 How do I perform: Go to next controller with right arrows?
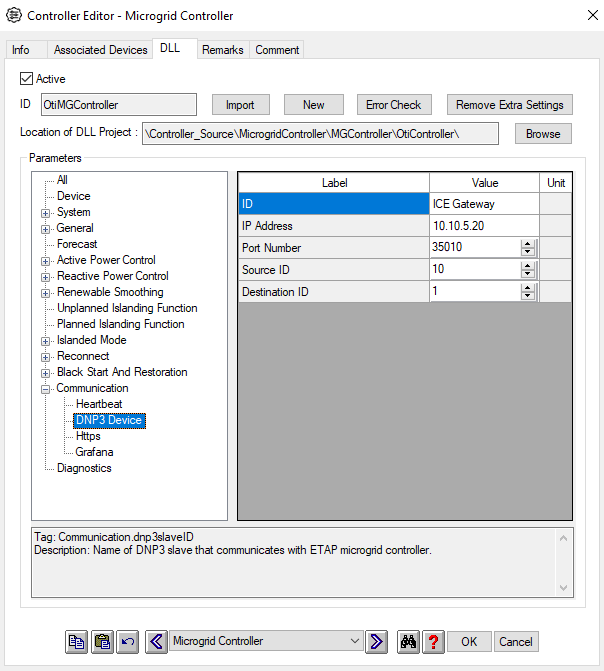[x=376, y=641]
